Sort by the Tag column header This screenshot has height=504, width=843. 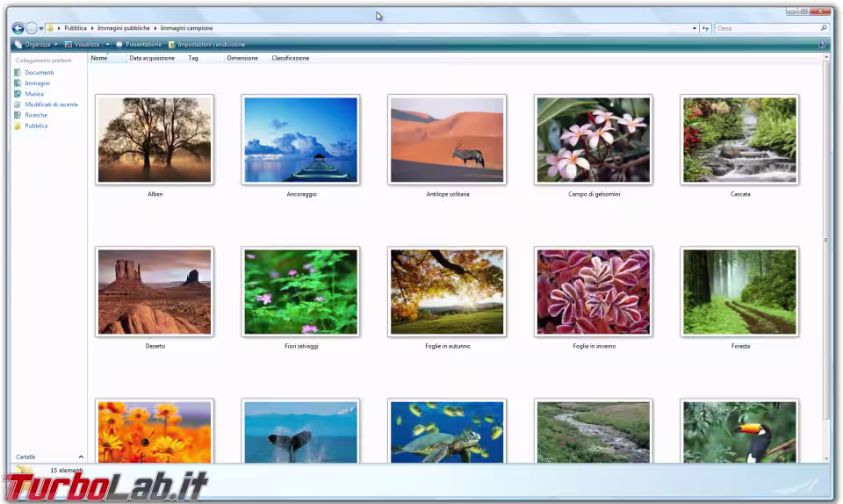coord(193,58)
